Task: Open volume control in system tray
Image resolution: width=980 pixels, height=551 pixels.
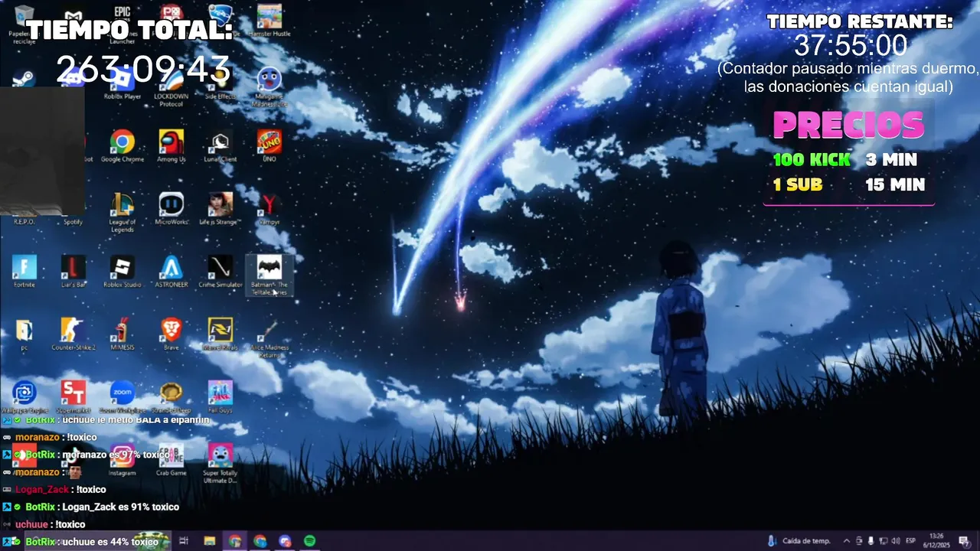Action: point(896,541)
